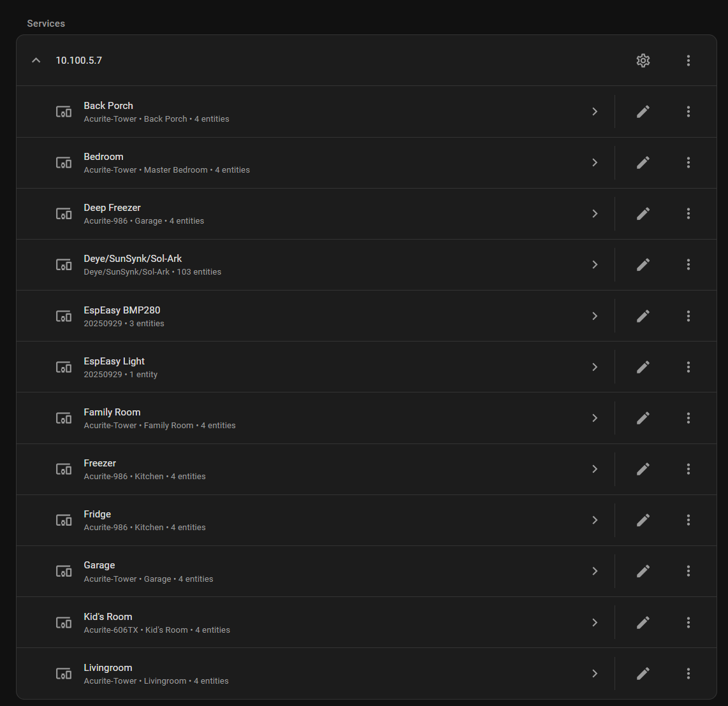The image size is (728, 706).
Task: Click pencil icon for Deep Freezer
Action: click(643, 213)
